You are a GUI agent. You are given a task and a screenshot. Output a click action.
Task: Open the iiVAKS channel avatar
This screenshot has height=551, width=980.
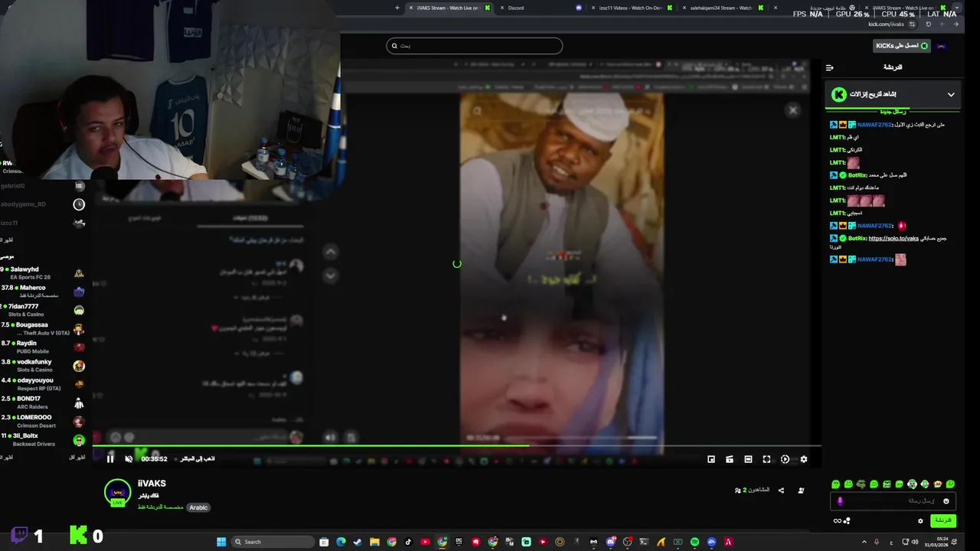(117, 492)
